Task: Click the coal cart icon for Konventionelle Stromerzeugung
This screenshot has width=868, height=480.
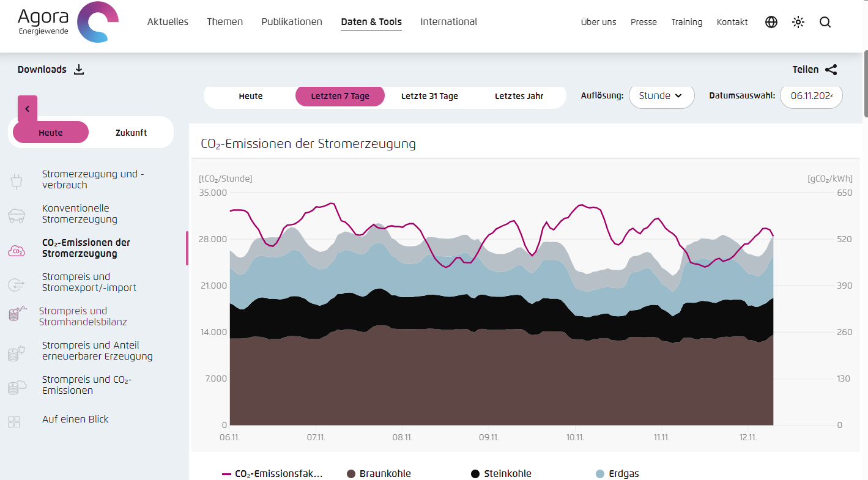Action: pyautogui.click(x=17, y=215)
